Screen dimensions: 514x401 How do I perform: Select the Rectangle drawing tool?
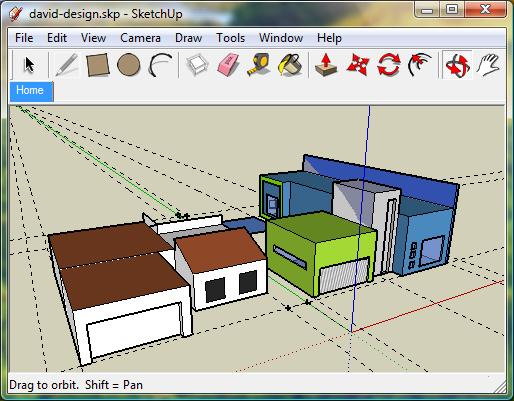pos(98,65)
